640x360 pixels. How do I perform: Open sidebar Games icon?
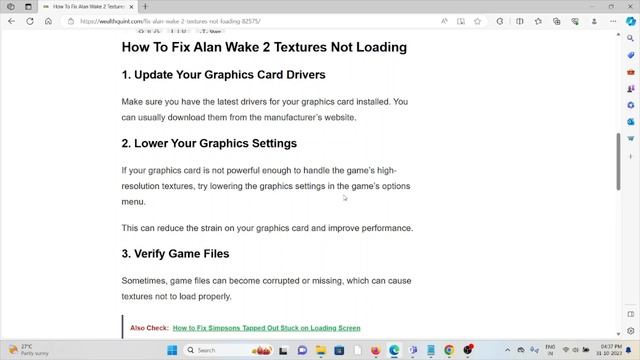(x=631, y=89)
